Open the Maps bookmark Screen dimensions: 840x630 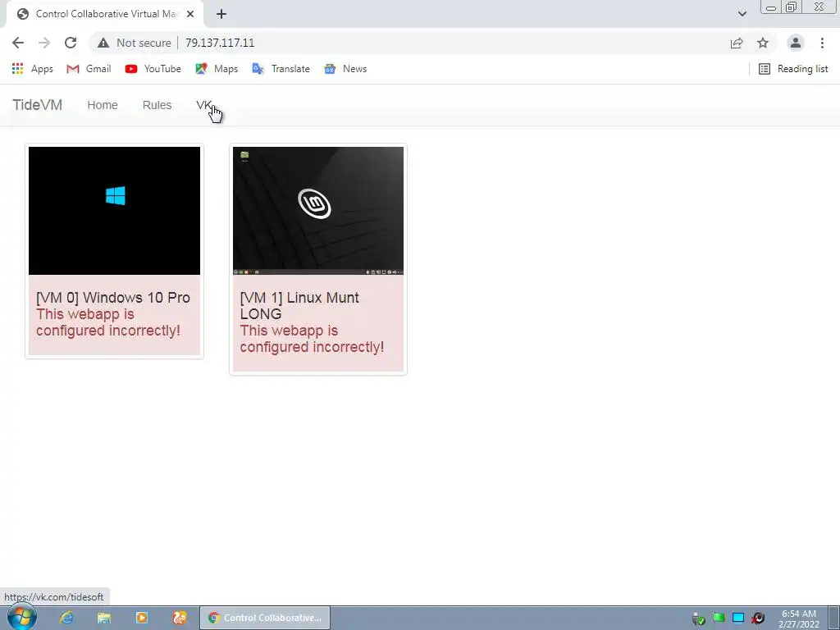point(217,69)
